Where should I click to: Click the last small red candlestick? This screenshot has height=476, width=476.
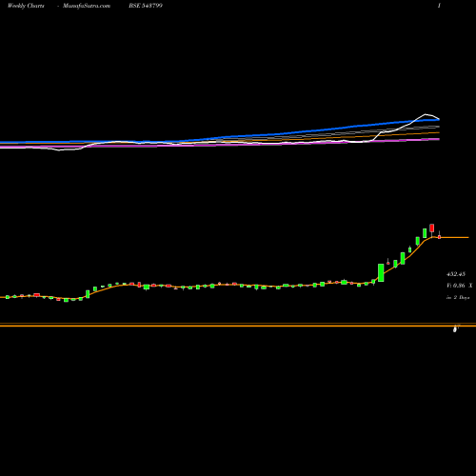pos(439,236)
